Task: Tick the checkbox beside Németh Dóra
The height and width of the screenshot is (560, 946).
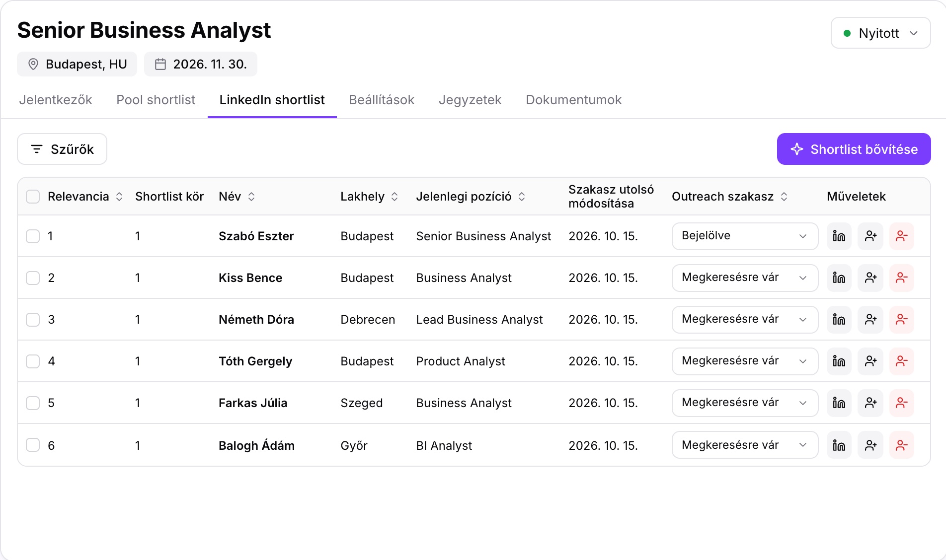Action: (33, 319)
